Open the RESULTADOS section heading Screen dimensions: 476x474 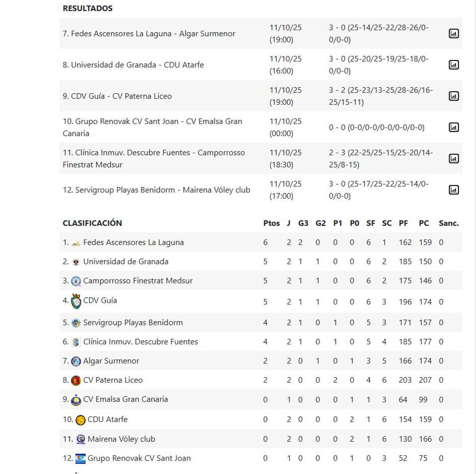[x=87, y=8]
